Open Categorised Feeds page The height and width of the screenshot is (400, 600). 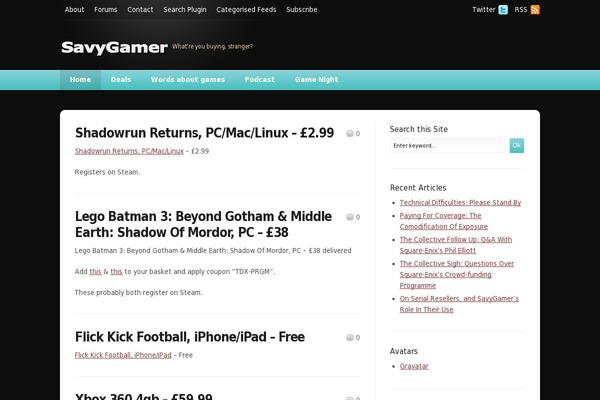pyautogui.click(x=246, y=10)
